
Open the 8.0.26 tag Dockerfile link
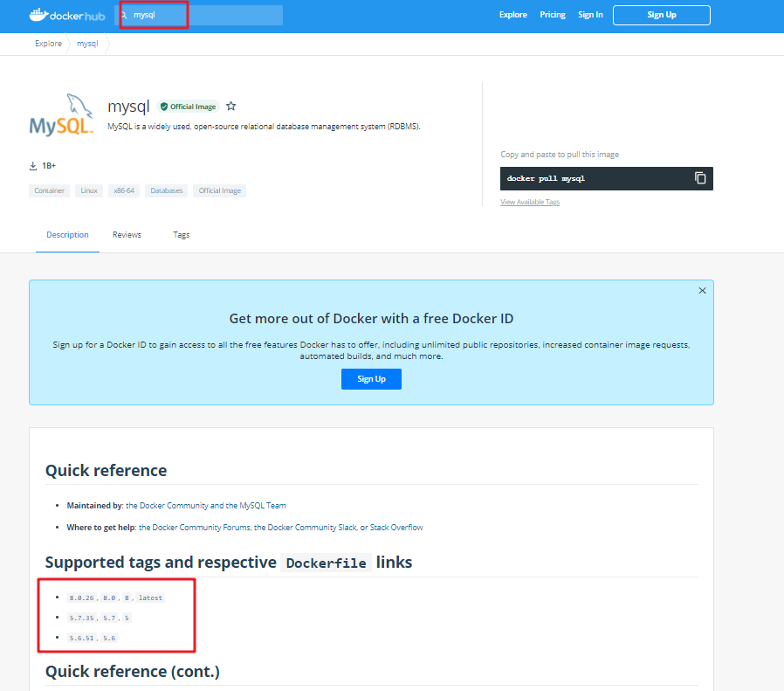(x=82, y=598)
